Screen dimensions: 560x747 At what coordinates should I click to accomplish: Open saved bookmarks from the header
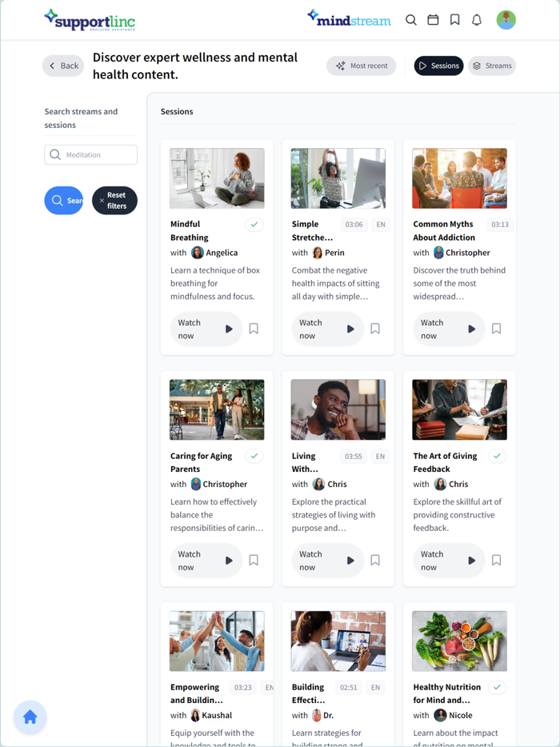tap(454, 20)
